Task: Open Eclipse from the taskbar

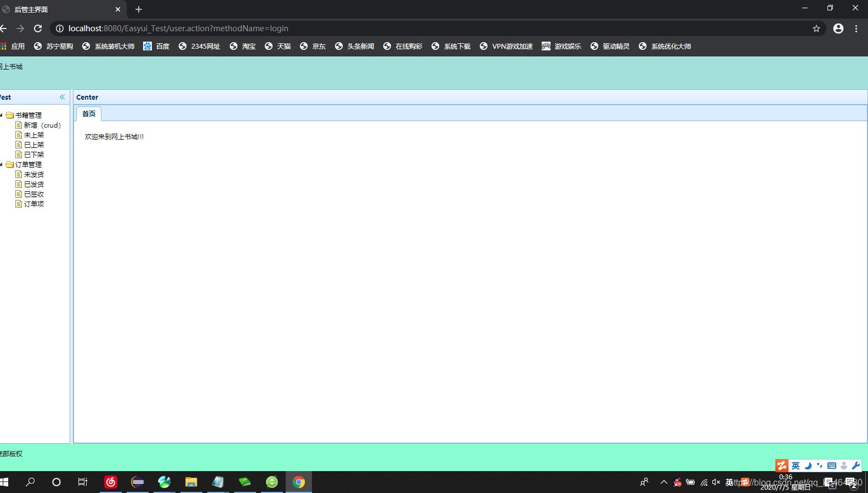Action: click(138, 482)
